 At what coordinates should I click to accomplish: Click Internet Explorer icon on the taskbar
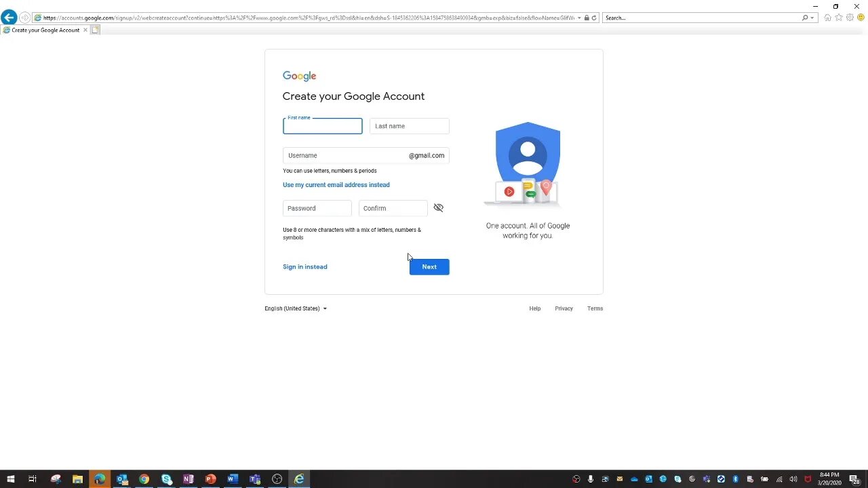click(x=299, y=479)
